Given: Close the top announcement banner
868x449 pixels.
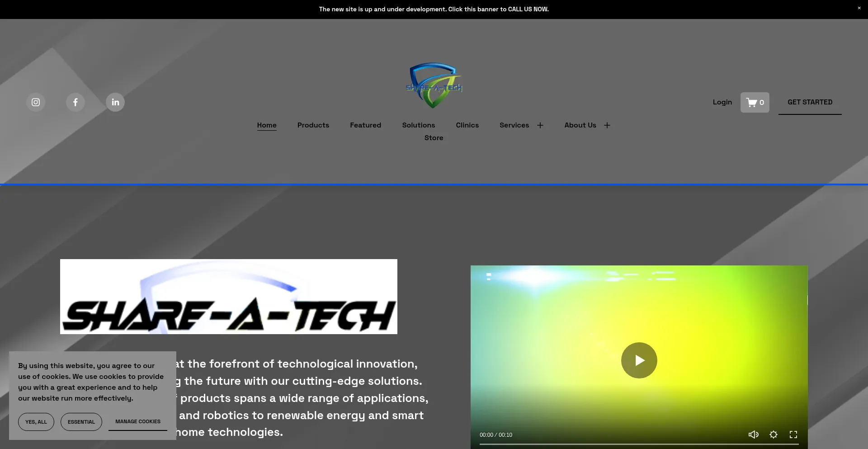Looking at the screenshot, I should click(859, 8).
